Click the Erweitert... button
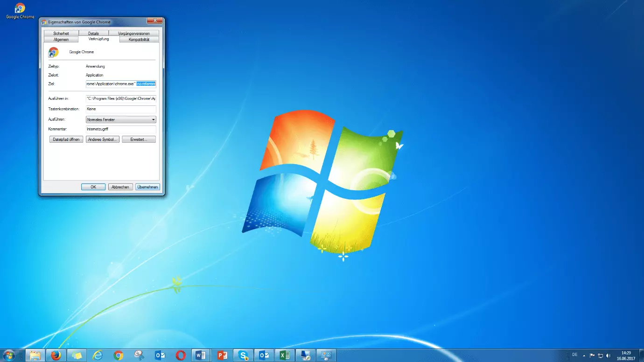644x362 pixels. coord(139,139)
